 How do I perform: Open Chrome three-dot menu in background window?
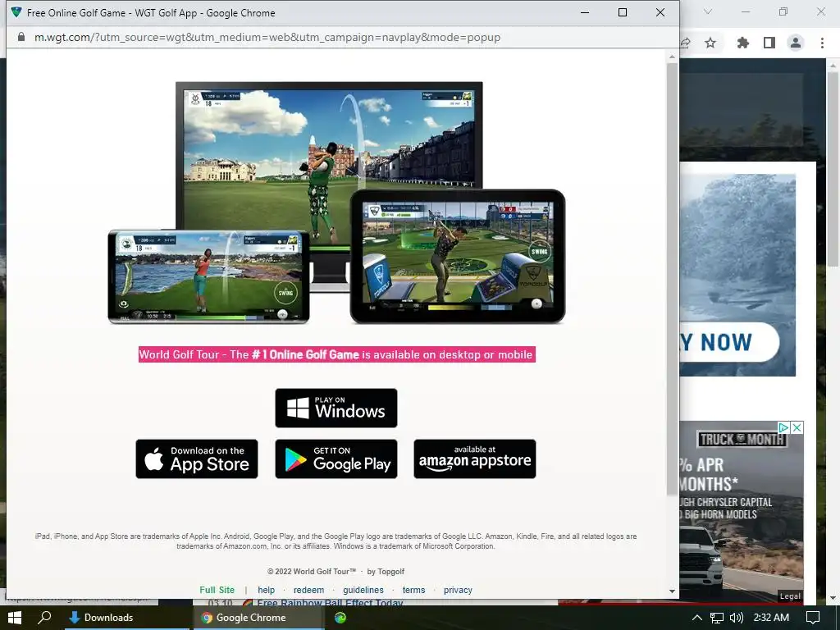tap(822, 43)
